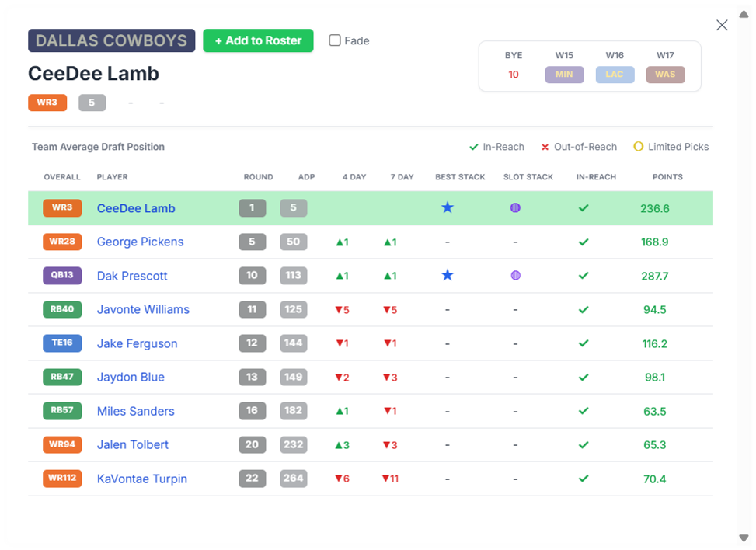
Task: Open the KaVontae Turpin player link
Action: tap(142, 479)
